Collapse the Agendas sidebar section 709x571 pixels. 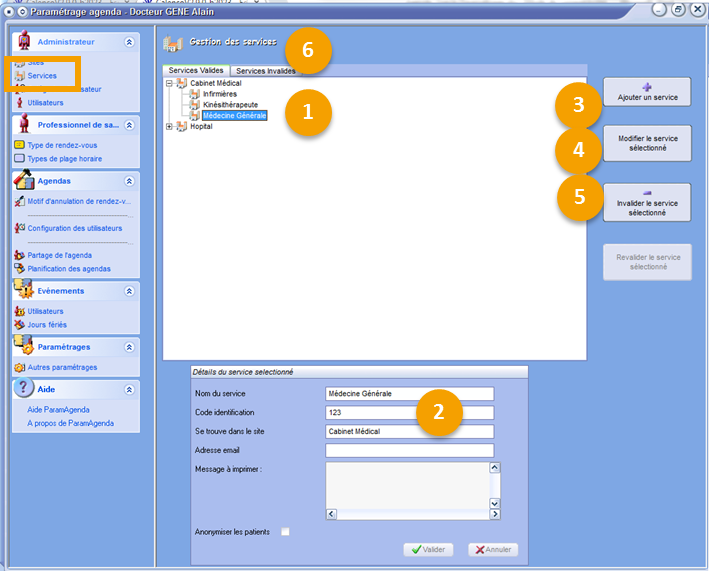click(129, 181)
